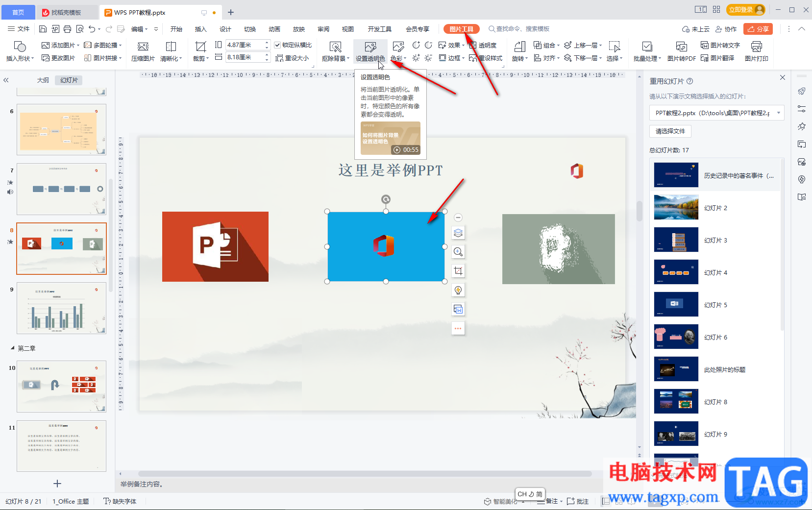Click the rocket icon in right sidebar
Screen dimensions: 812x510
(802, 91)
